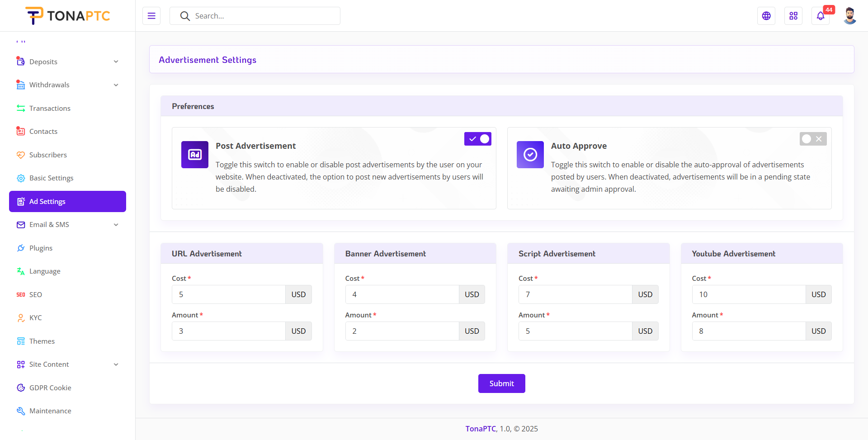Enable the Auto Approve switch

pos(813,139)
